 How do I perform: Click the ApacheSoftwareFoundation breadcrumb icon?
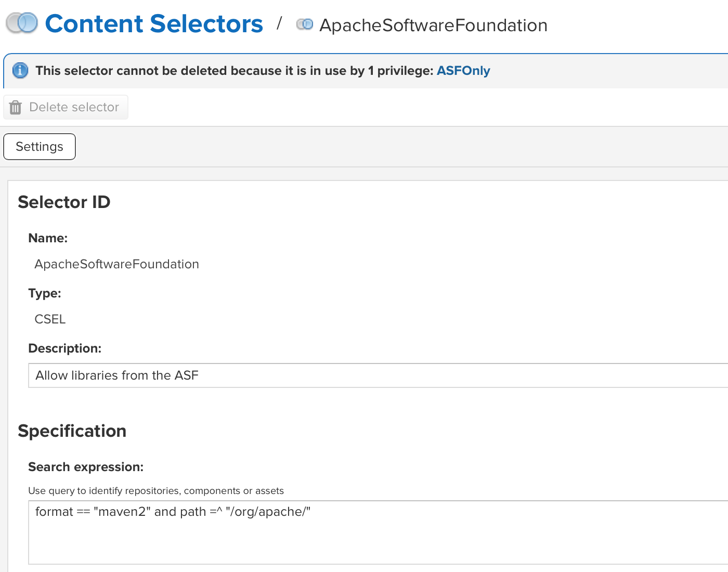(305, 24)
